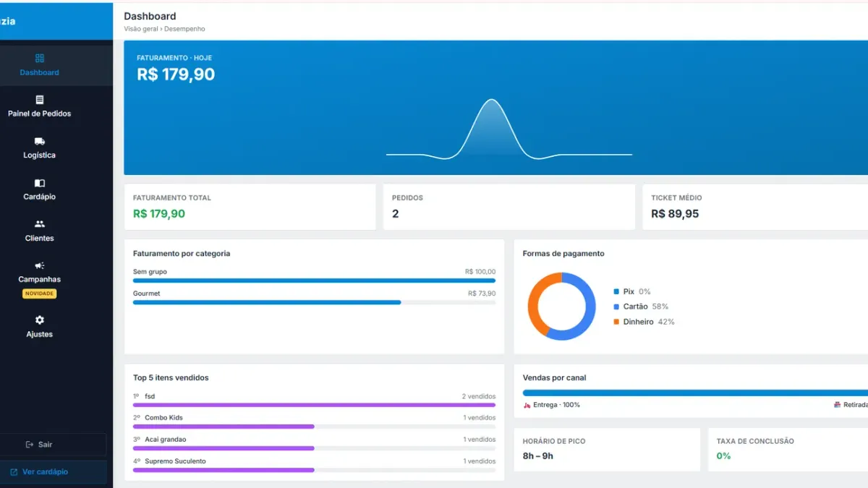This screenshot has height=488, width=868.
Task: Click the FATURAMENTO · HOJE label
Action: coord(174,58)
